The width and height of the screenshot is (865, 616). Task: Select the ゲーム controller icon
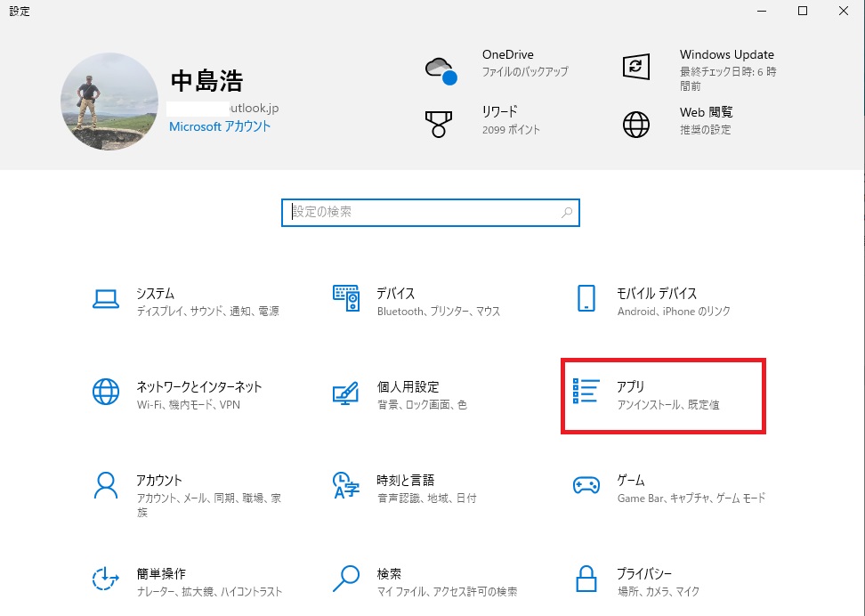pos(586,486)
